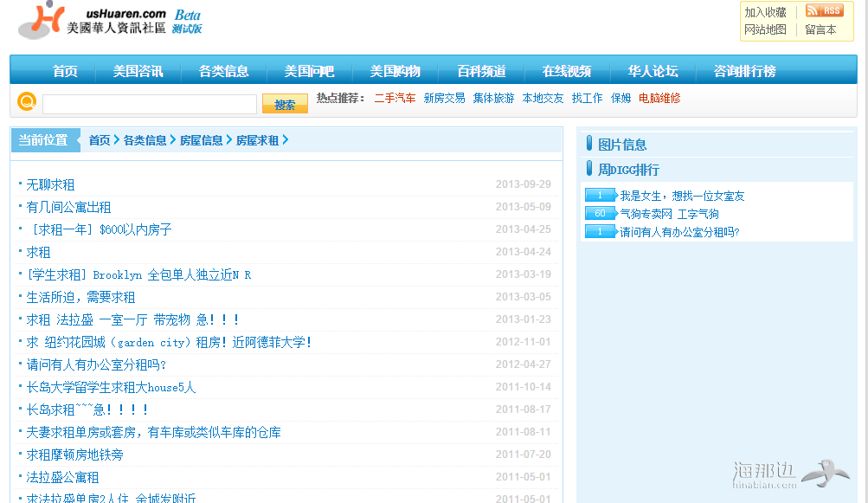Open post 法拉盛公寓租
868x503 pixels.
point(62,478)
